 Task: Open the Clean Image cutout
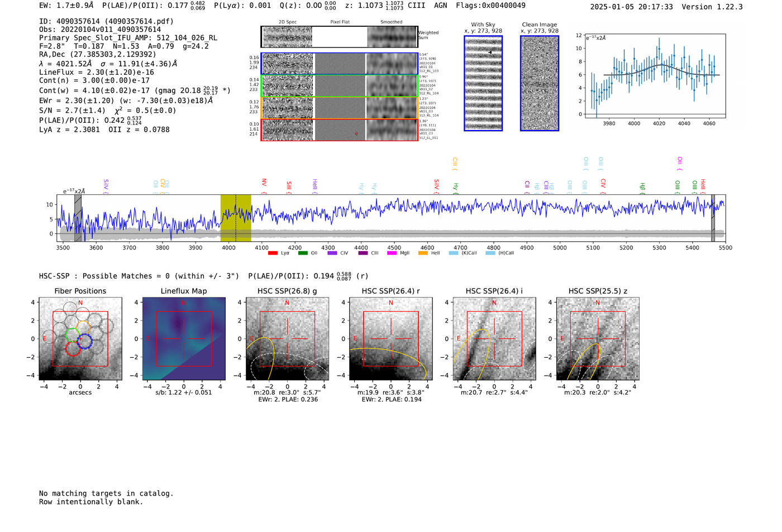pyautogui.click(x=540, y=83)
